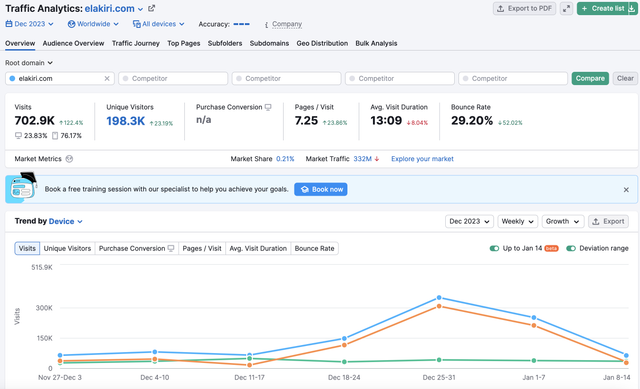Switch to the Traffic Journey tab
640x389 pixels.
(136, 43)
